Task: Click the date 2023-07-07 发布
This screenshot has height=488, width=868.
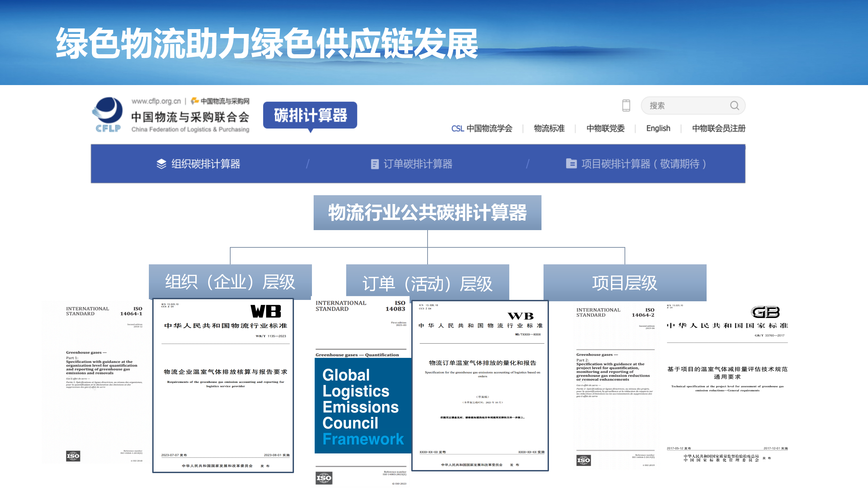Action: [174, 455]
